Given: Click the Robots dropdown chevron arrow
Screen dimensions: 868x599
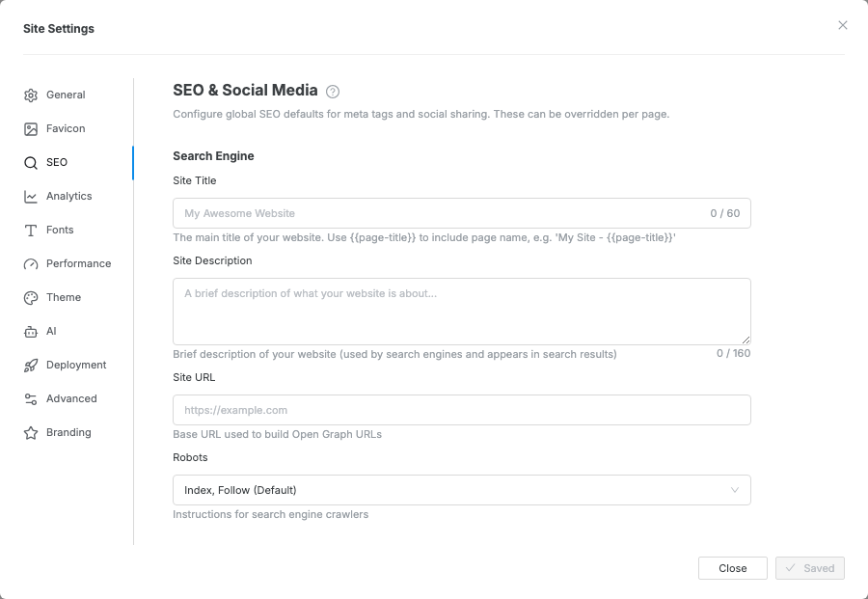Looking at the screenshot, I should tap(735, 490).
